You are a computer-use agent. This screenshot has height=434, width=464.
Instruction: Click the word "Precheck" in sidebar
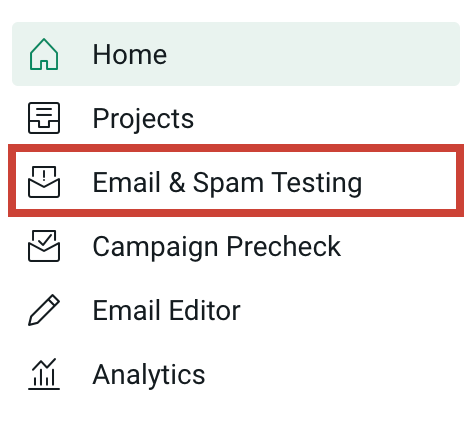[284, 246]
